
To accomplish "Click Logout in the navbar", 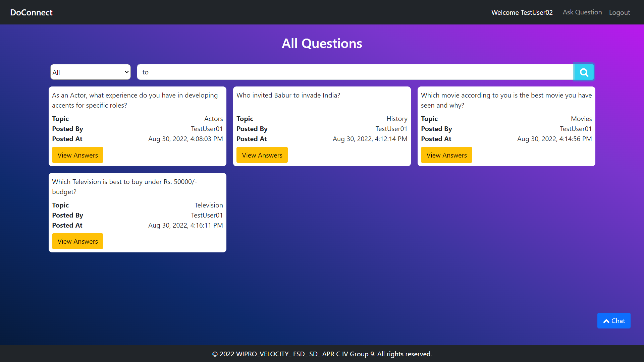I will coord(619,12).
